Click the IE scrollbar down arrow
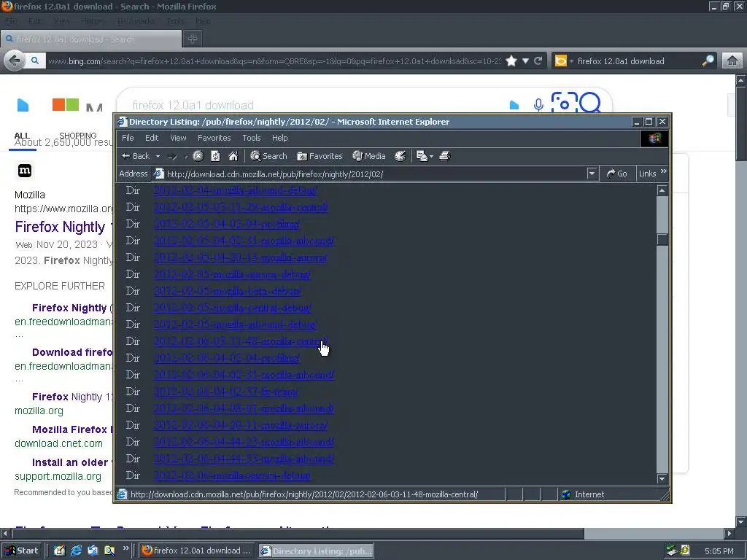The width and height of the screenshot is (747, 560). [662, 478]
